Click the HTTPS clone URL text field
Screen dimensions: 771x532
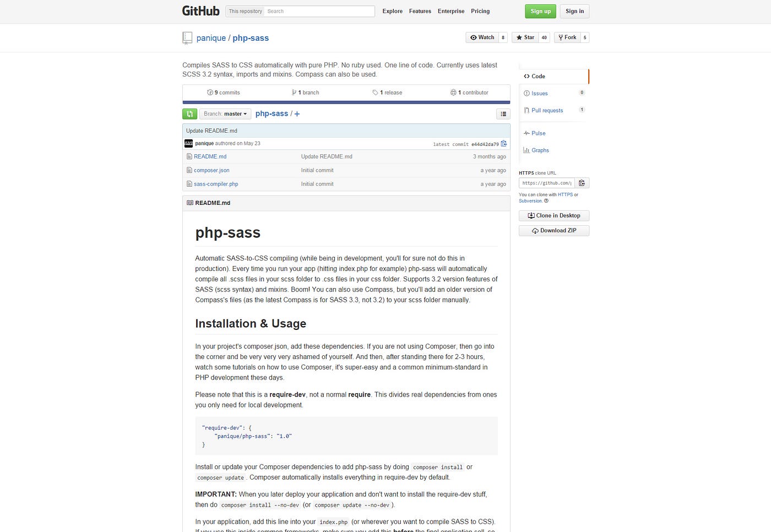(547, 183)
